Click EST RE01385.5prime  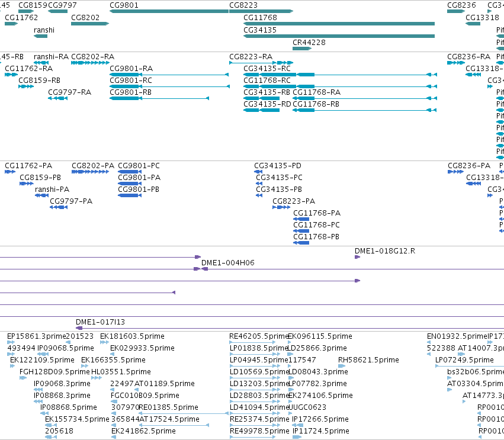[168, 407]
